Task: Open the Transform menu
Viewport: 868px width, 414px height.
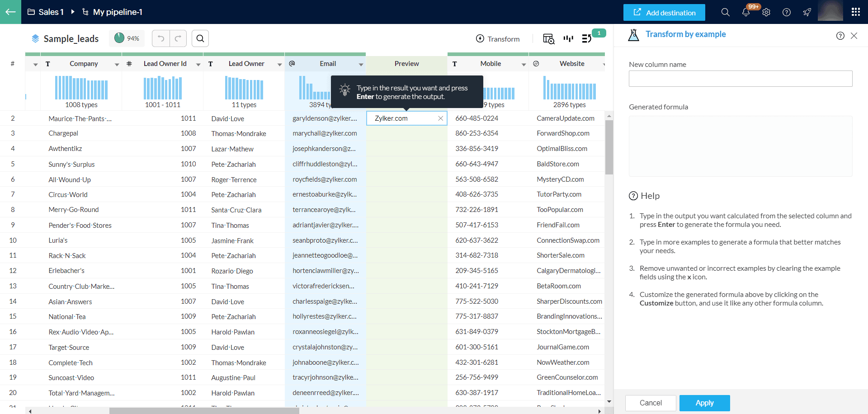Action: pos(498,39)
